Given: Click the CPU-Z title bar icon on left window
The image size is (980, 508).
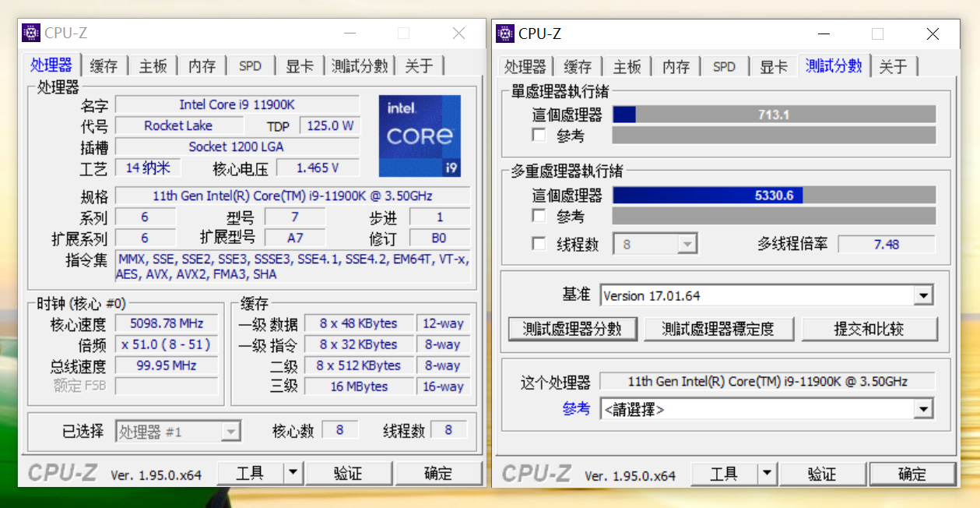Looking at the screenshot, I should (x=30, y=32).
